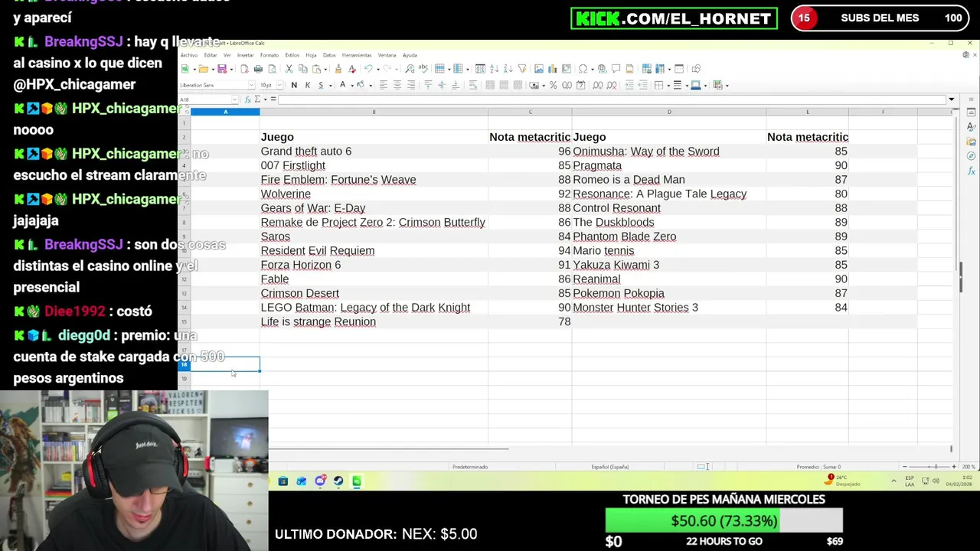Click the Function wizard fx icon

tap(249, 99)
